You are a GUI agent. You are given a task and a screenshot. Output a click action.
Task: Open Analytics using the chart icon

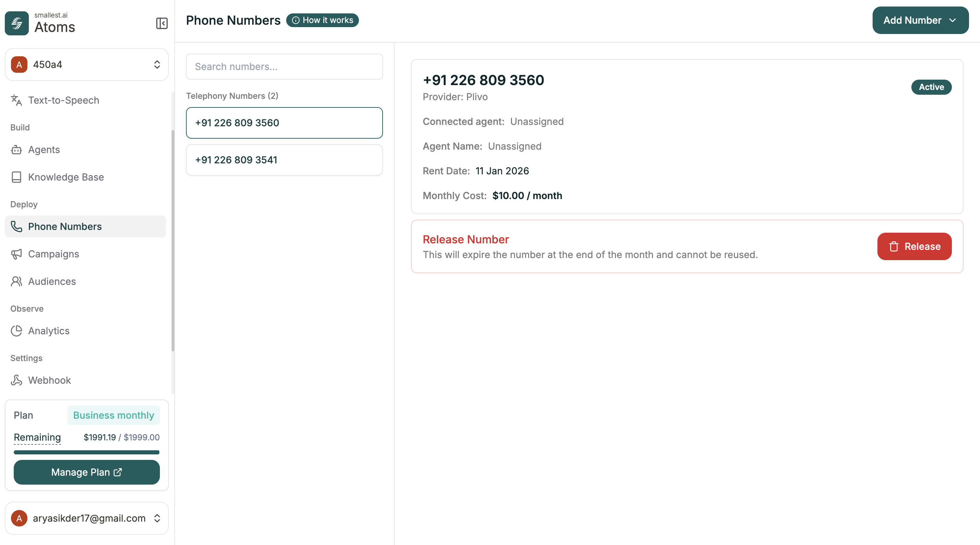pyautogui.click(x=16, y=331)
